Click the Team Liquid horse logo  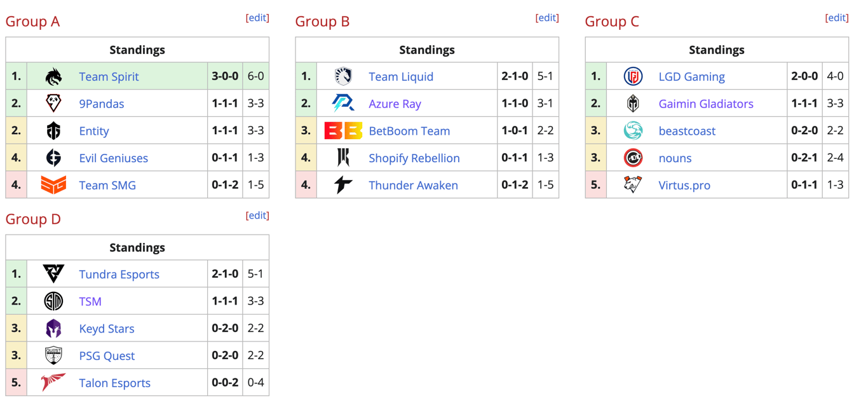tap(343, 77)
